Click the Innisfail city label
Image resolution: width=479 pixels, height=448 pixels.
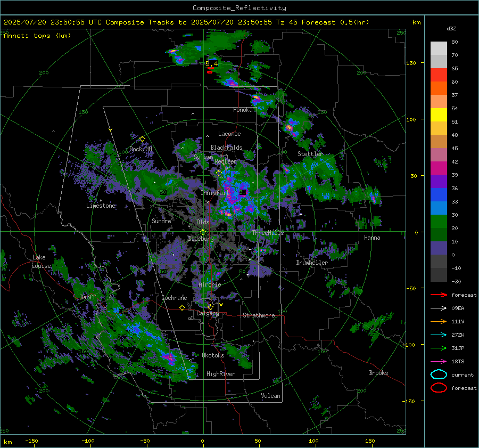pyautogui.click(x=215, y=193)
